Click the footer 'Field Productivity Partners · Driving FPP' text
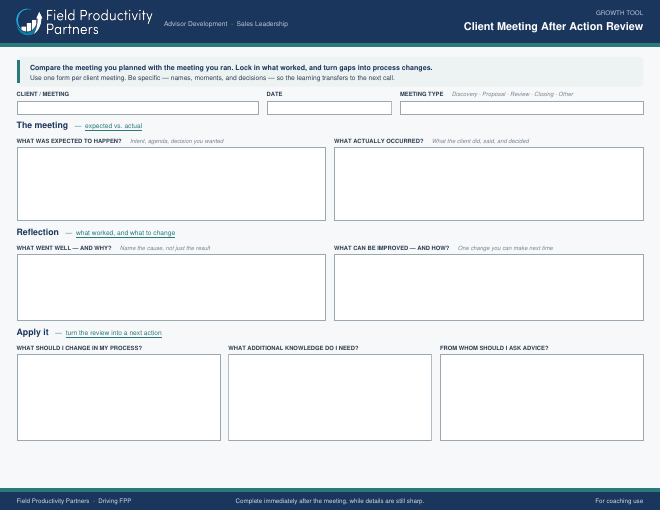 [74, 501]
